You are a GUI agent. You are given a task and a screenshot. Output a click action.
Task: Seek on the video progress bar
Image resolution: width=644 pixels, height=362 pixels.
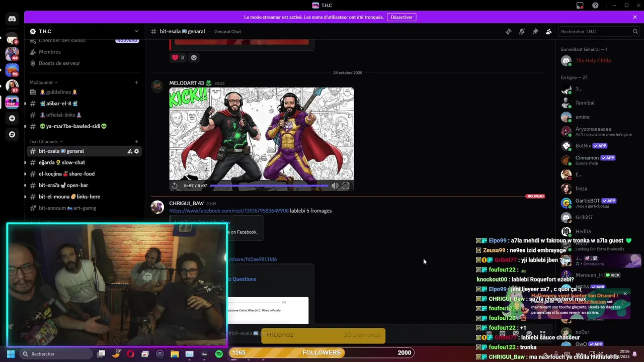[269, 186]
